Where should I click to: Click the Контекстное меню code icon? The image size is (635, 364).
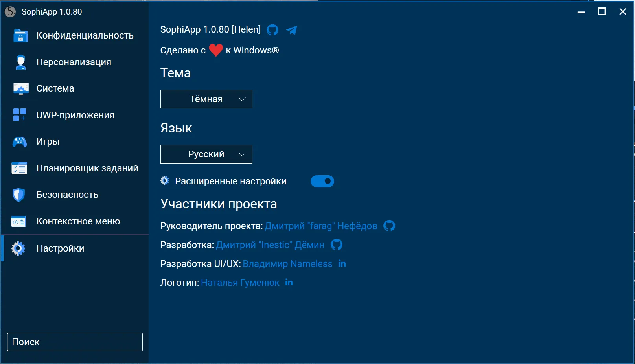pos(18,222)
